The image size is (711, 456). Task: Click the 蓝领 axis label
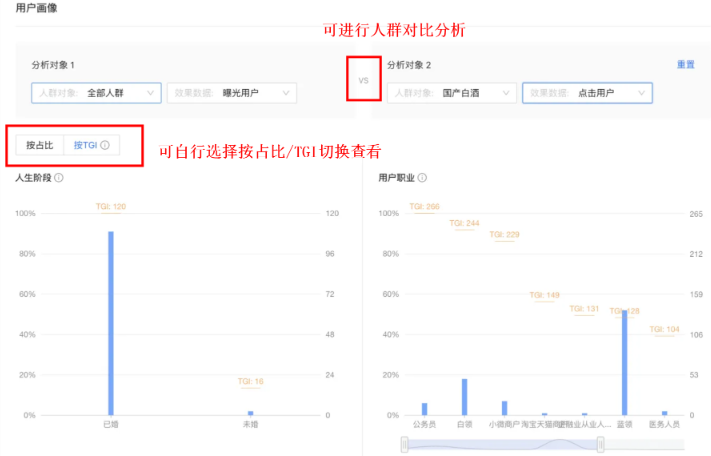(624, 425)
